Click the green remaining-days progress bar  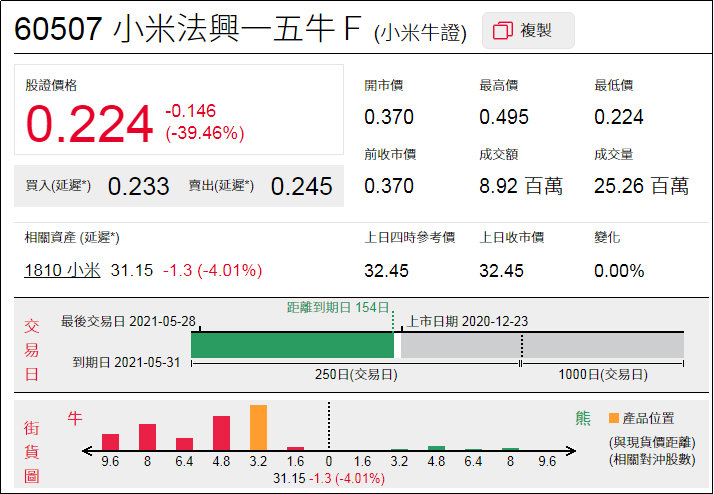click(x=292, y=345)
